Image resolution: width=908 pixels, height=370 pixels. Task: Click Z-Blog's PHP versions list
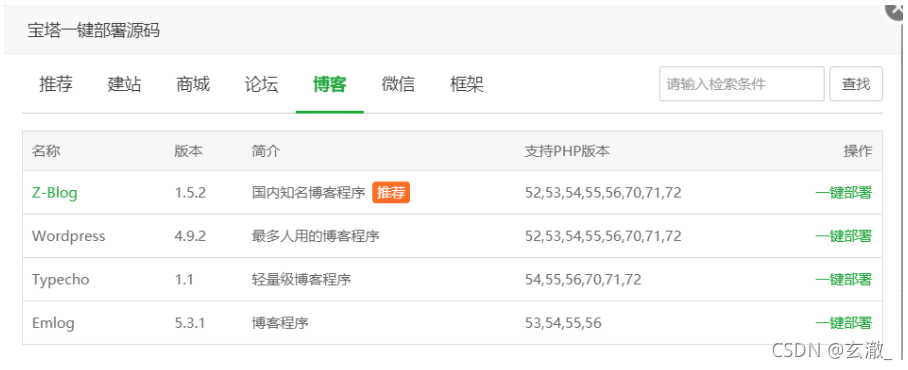(603, 193)
